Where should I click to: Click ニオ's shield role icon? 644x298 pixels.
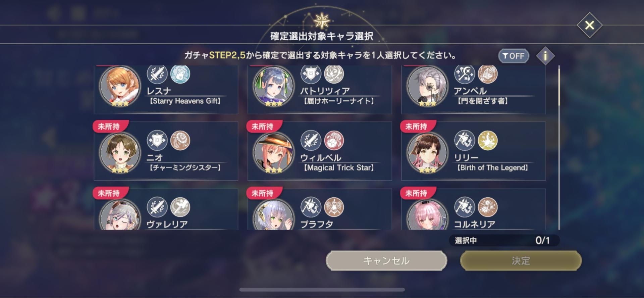157,140
